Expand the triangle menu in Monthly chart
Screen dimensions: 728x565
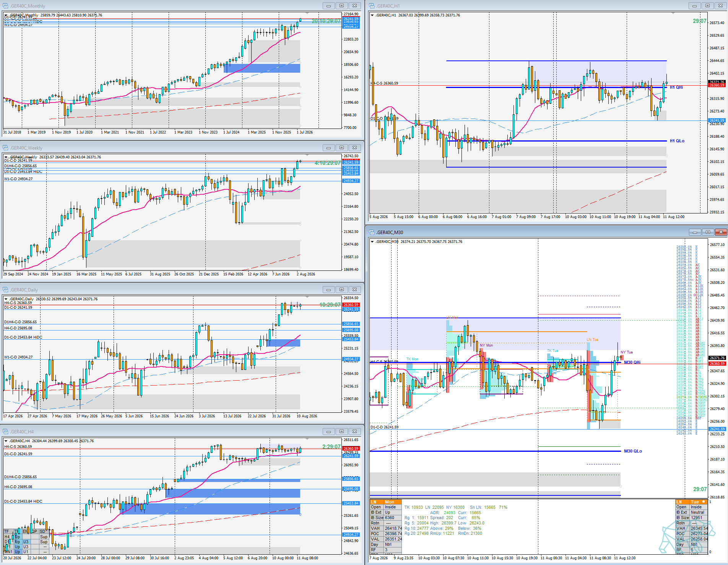6,15
